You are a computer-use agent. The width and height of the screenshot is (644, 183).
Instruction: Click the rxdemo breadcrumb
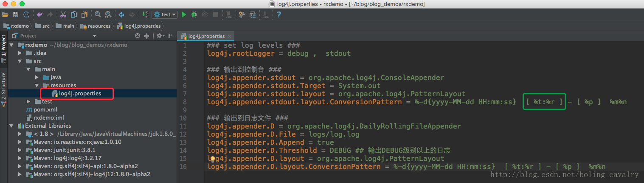pyautogui.click(x=16, y=26)
